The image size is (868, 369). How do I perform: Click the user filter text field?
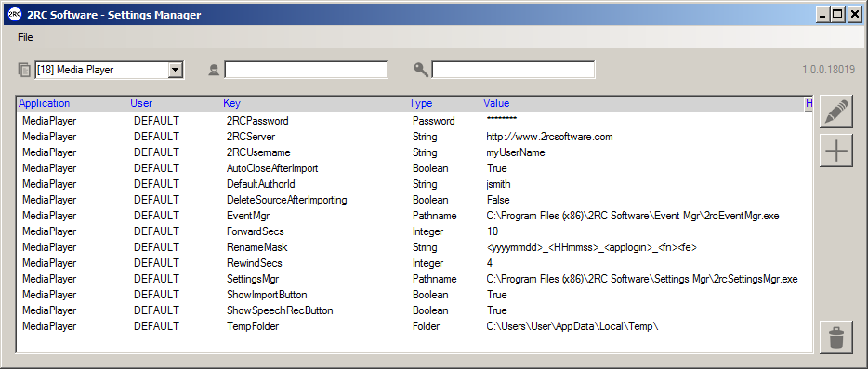click(306, 70)
